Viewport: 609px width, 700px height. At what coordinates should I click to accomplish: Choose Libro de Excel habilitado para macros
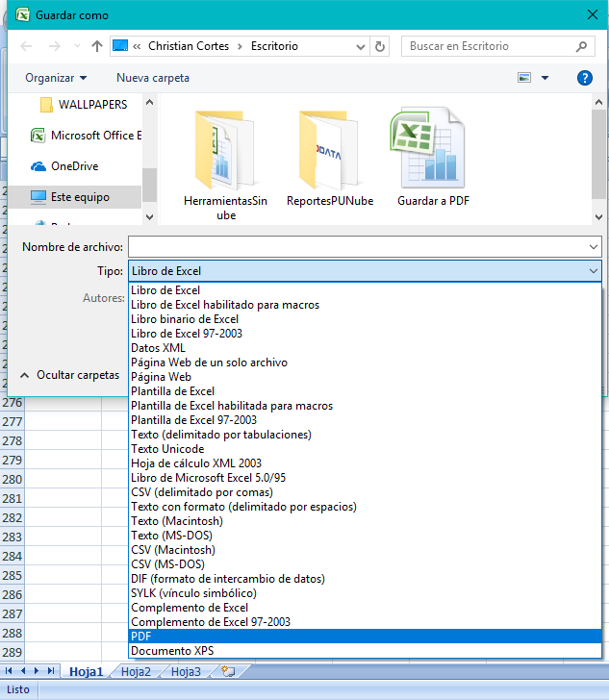(365, 305)
